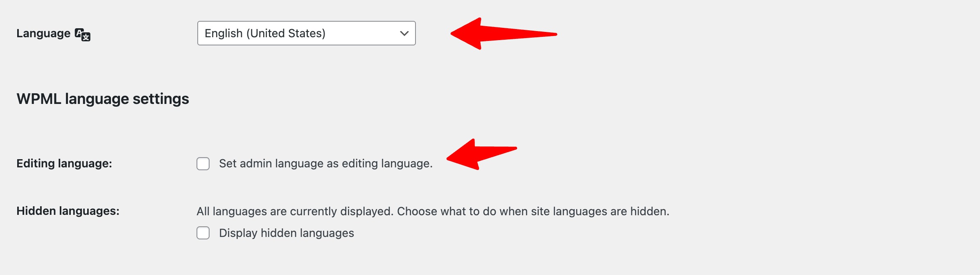
Task: Toggle via the 'Set admin language as editing language.' label text
Action: pyautogui.click(x=326, y=164)
